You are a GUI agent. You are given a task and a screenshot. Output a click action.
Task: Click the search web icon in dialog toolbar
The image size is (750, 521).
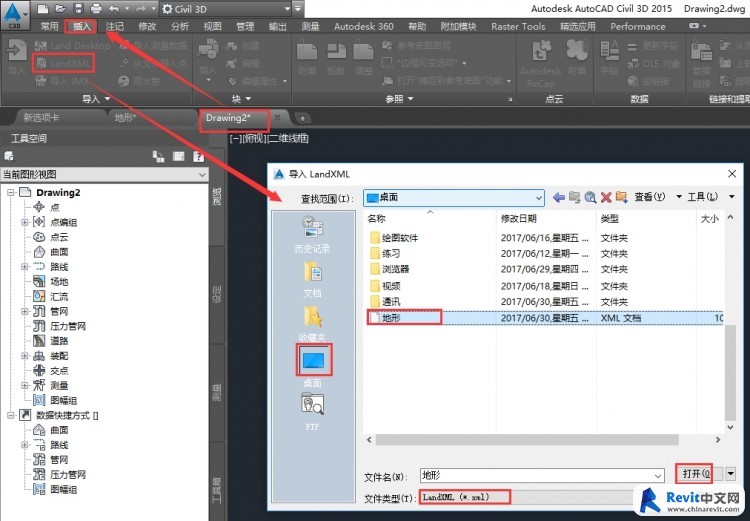[x=590, y=197]
